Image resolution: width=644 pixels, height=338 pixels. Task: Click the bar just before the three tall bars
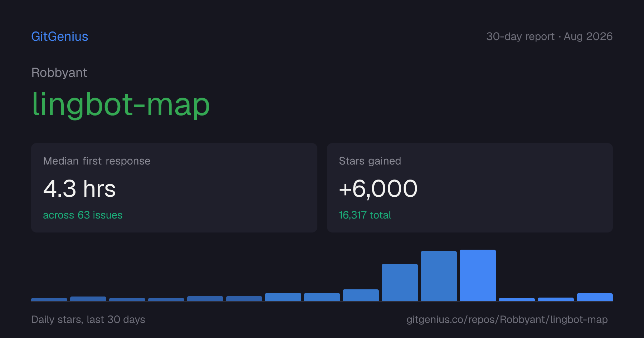(361, 295)
